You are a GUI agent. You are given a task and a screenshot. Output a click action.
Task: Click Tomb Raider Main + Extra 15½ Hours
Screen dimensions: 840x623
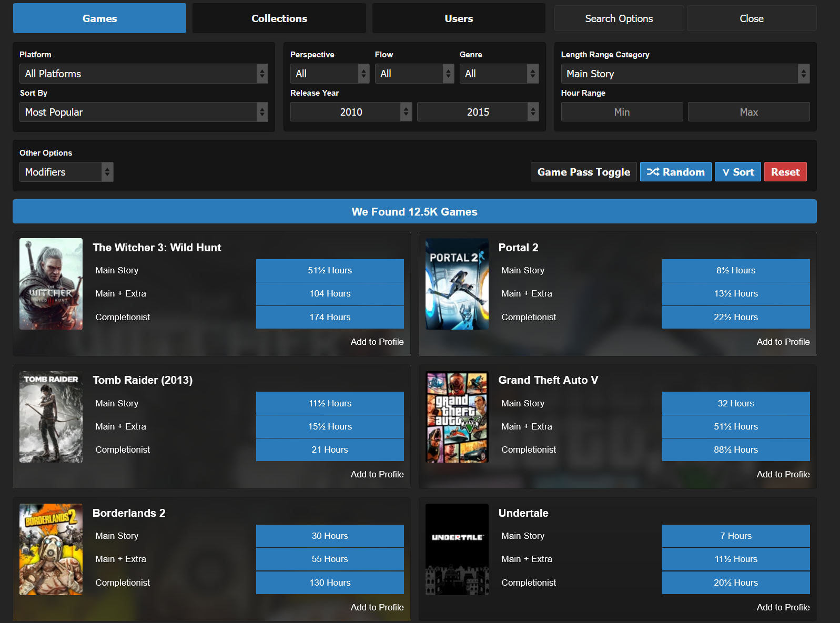(x=330, y=426)
